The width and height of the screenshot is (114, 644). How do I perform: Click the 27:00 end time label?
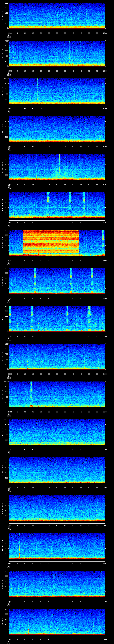point(105,487)
